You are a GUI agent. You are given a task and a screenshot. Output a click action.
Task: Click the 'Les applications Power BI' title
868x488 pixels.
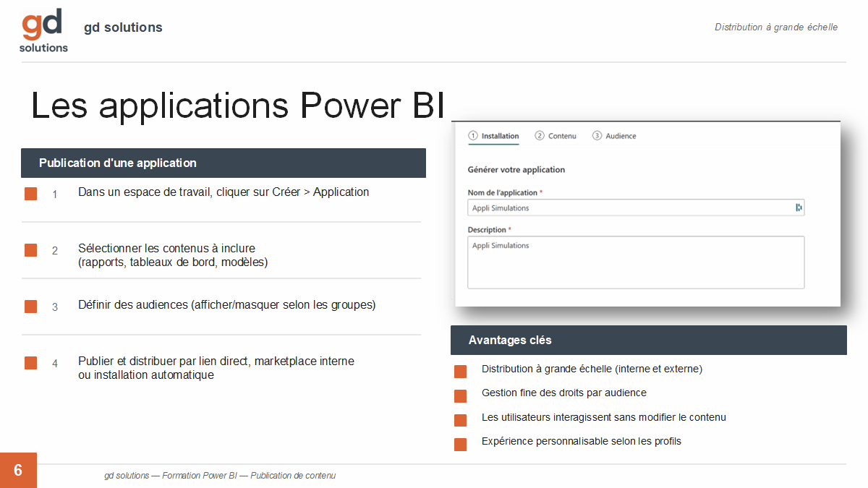(238, 105)
